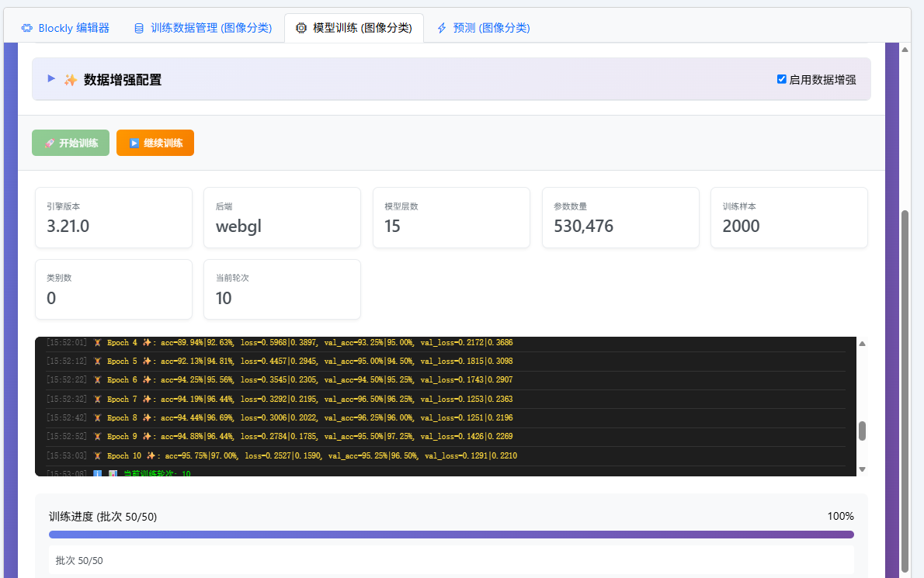Viewport: 924px width, 578px height.
Task: Click the 批次 50/50 status field
Action: [x=451, y=560]
